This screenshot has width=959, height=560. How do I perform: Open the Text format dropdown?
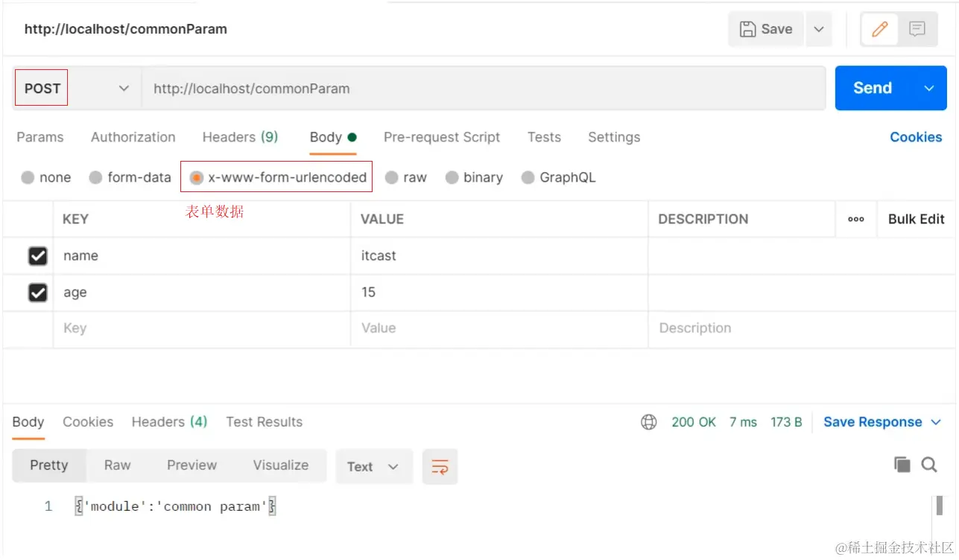pos(374,467)
